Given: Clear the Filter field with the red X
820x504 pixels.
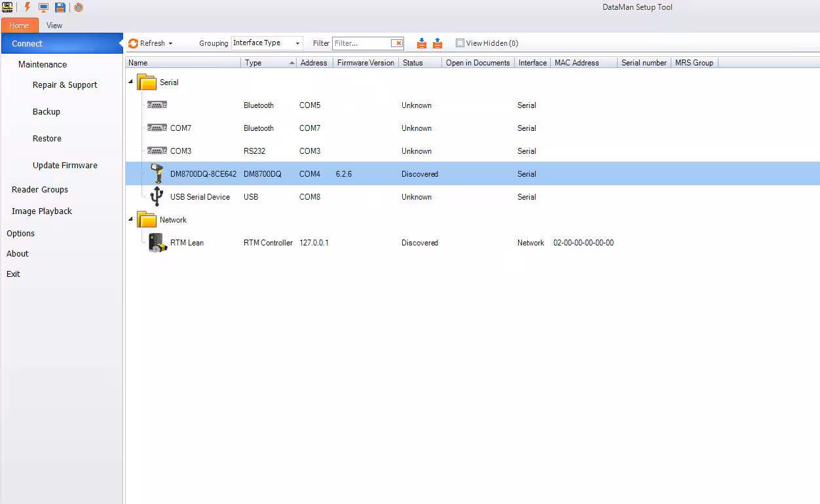Looking at the screenshot, I should tap(398, 43).
